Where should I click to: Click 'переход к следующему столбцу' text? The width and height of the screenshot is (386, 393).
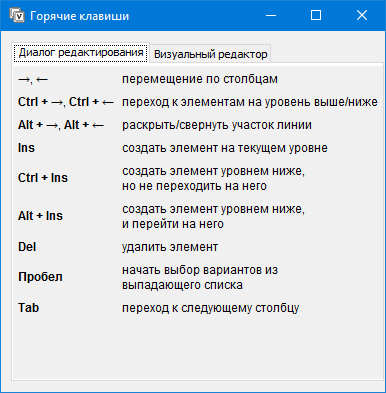click(x=211, y=308)
